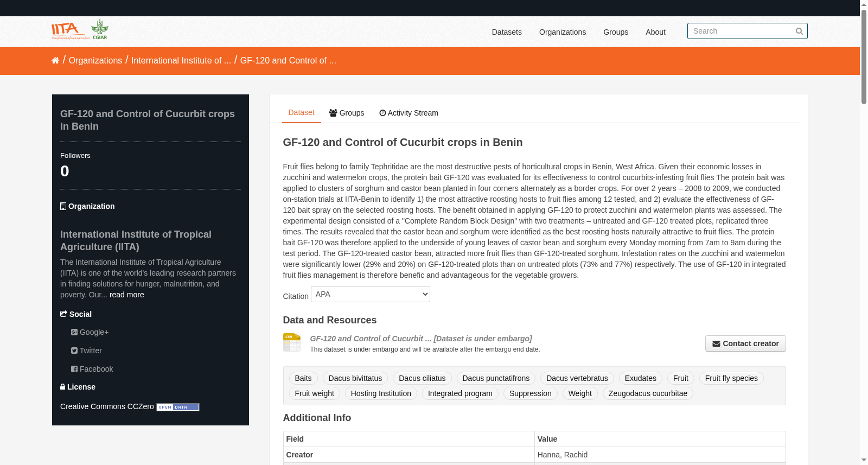Switch to the Activity Stream tab
Viewport: 868px width, 465px height.
[x=409, y=113]
